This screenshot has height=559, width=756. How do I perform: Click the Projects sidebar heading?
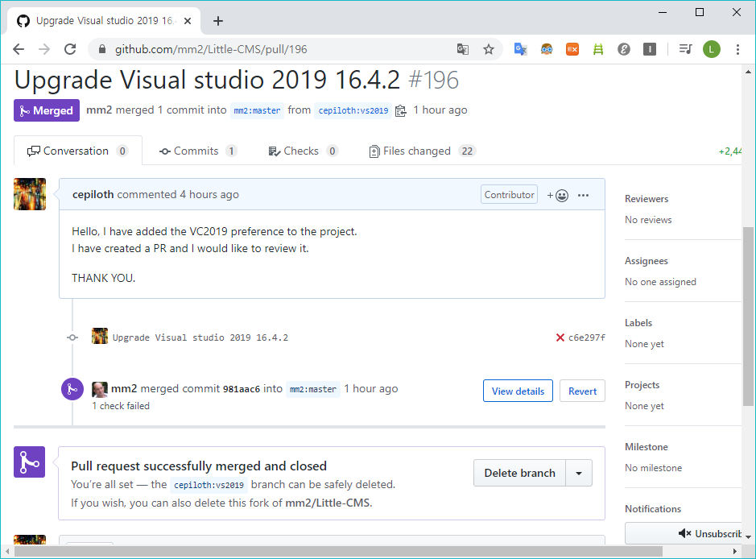(x=642, y=385)
